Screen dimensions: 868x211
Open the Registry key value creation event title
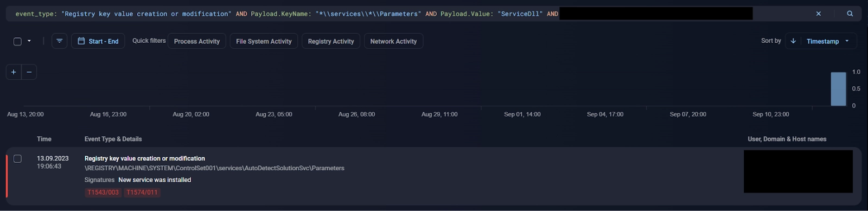pyautogui.click(x=145, y=158)
